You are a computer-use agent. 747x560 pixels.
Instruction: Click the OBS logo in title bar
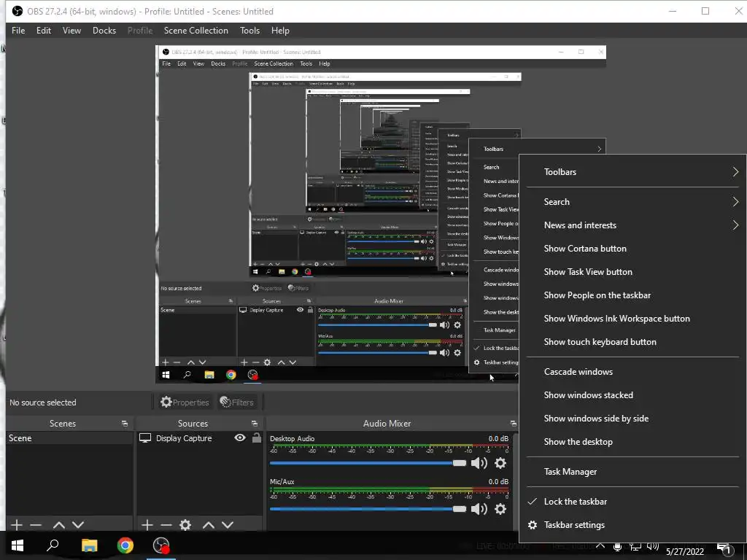tap(18, 11)
